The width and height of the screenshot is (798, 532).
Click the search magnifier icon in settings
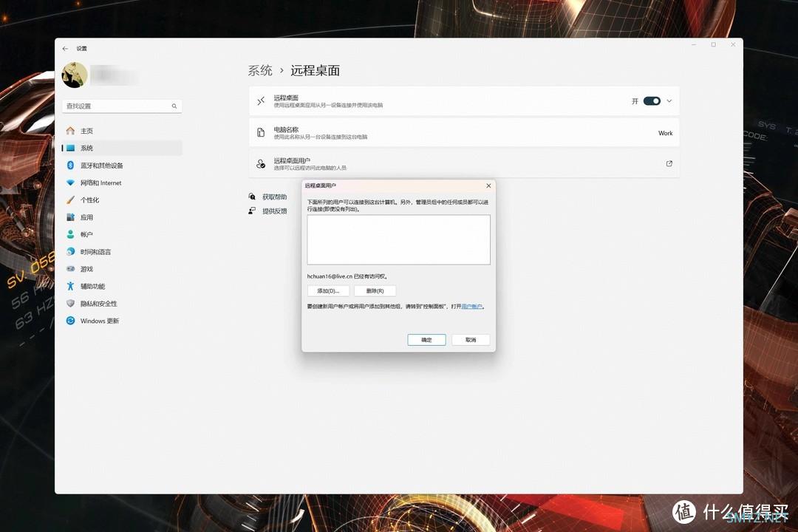(174, 106)
